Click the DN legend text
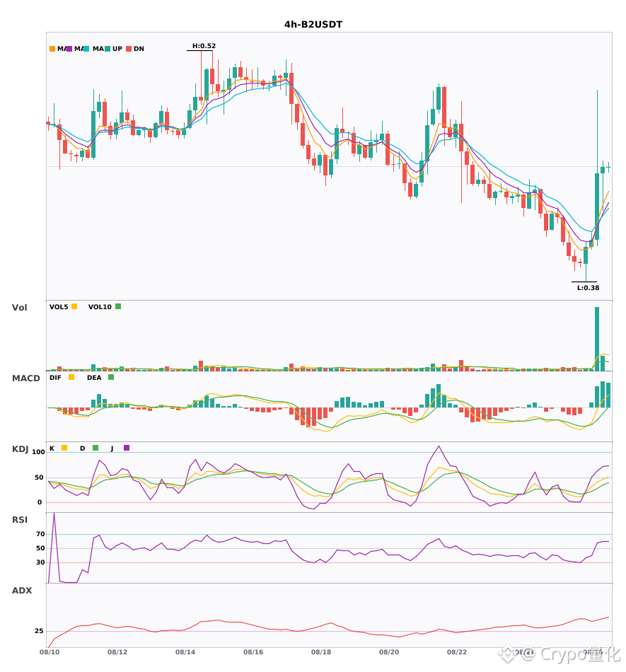The image size is (626, 672). click(x=139, y=49)
